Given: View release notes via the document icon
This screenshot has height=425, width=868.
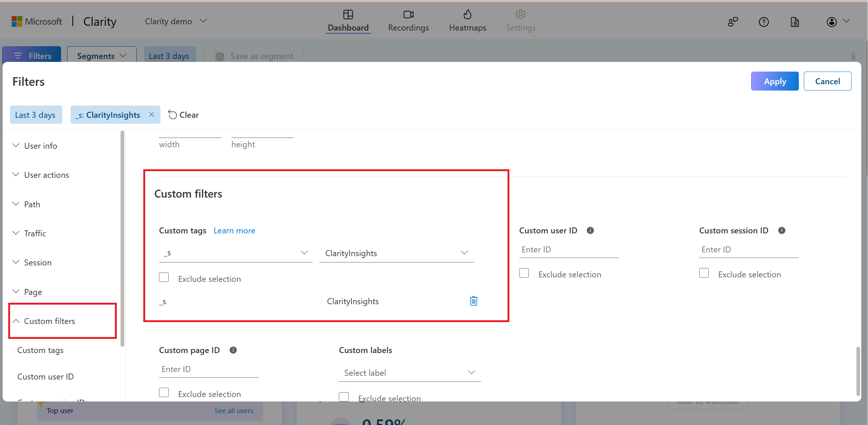Looking at the screenshot, I should (795, 22).
